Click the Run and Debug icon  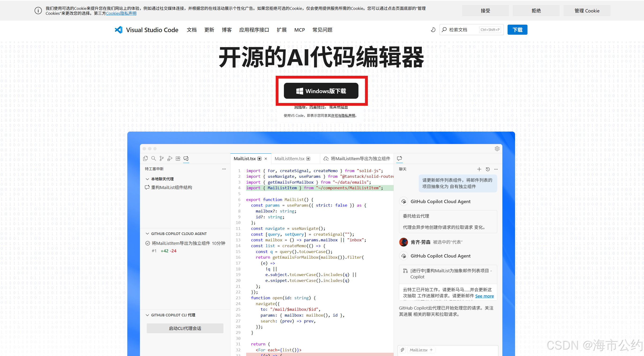click(170, 159)
